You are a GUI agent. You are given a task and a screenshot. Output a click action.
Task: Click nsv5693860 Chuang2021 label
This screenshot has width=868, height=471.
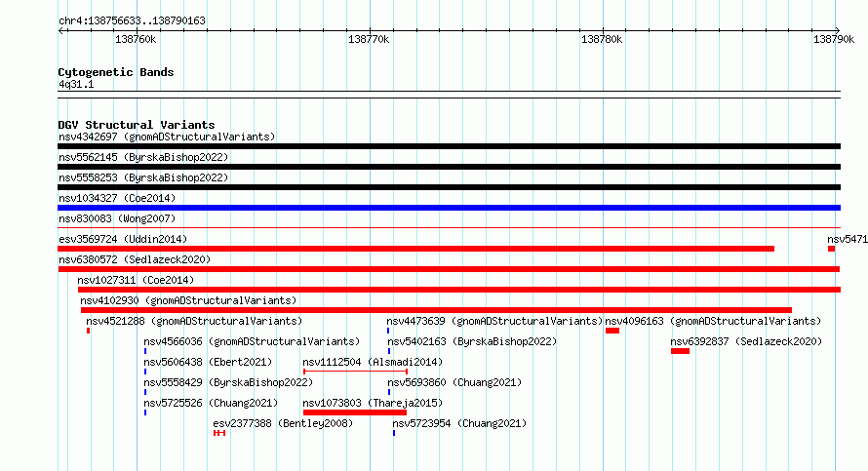tap(454, 382)
